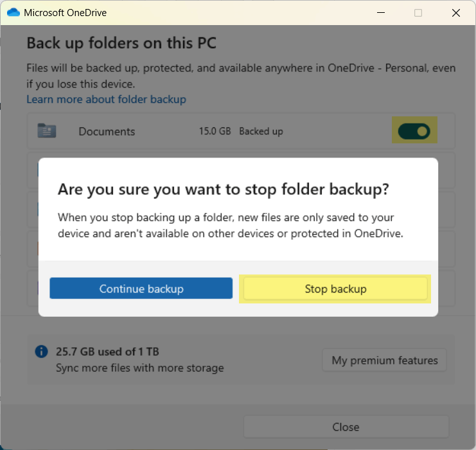This screenshot has width=476, height=450.
Task: Click the Back up folders on this PC heading
Action: tap(121, 44)
